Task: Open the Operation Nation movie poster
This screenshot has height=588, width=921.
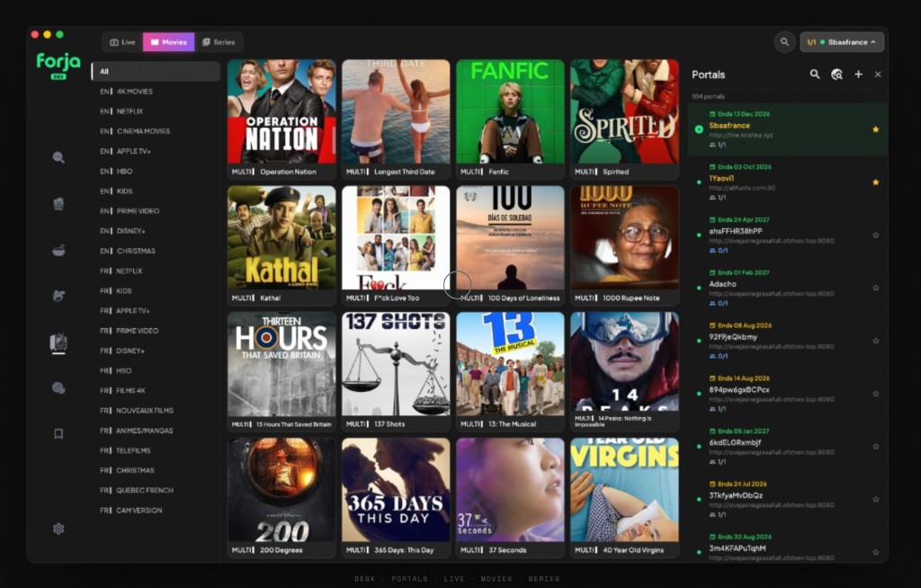Action: tap(282, 111)
